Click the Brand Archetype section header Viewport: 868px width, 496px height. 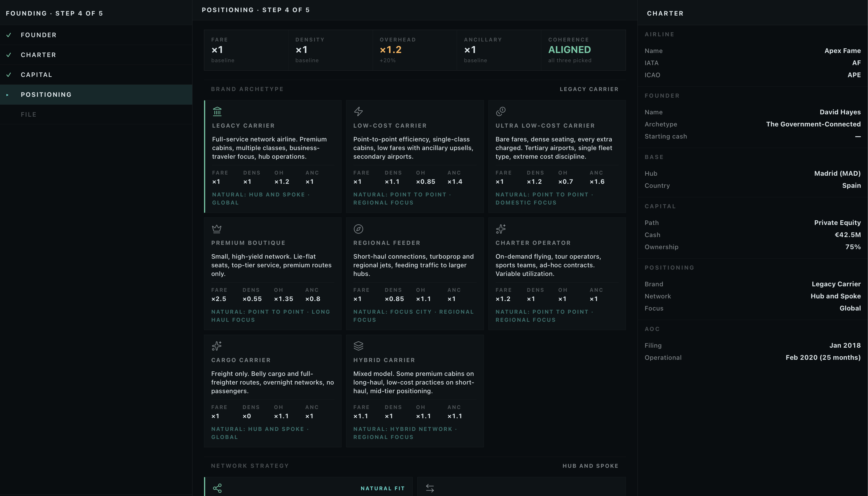pos(248,89)
